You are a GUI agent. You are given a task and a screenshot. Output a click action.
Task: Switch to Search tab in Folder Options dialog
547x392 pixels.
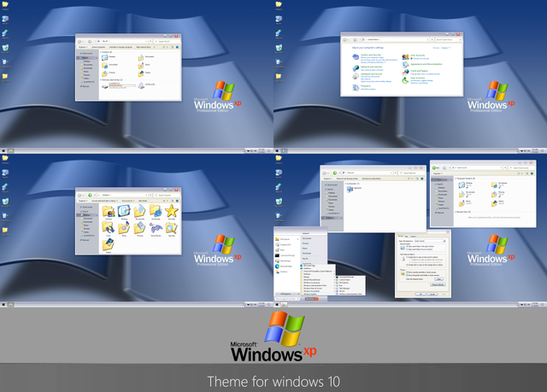413,237
